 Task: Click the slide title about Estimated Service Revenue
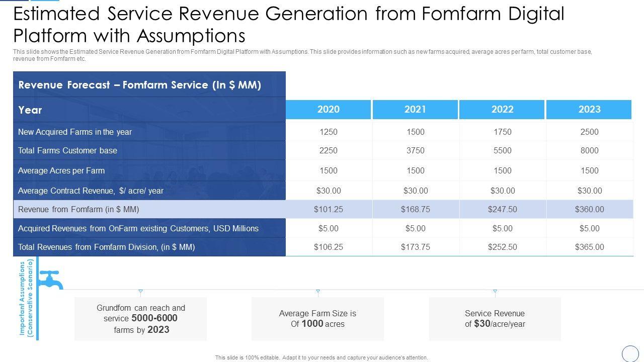point(288,25)
